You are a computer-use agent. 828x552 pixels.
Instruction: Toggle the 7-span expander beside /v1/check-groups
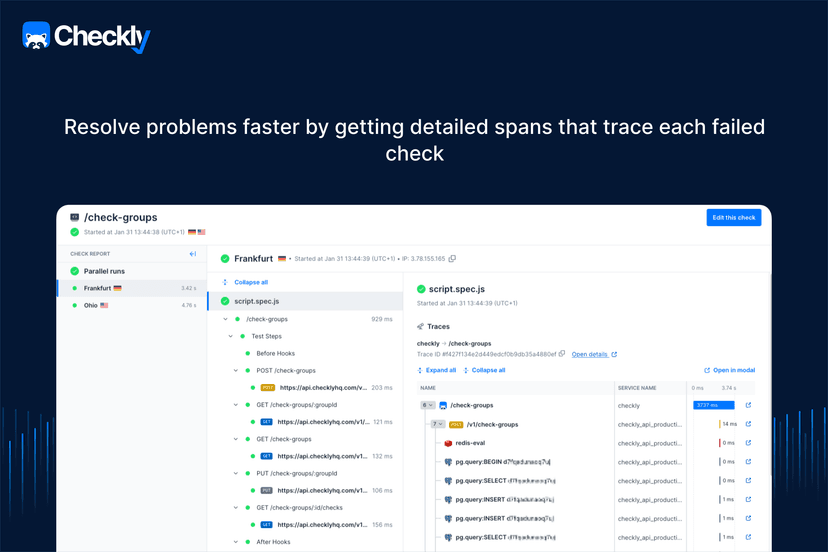coord(437,424)
